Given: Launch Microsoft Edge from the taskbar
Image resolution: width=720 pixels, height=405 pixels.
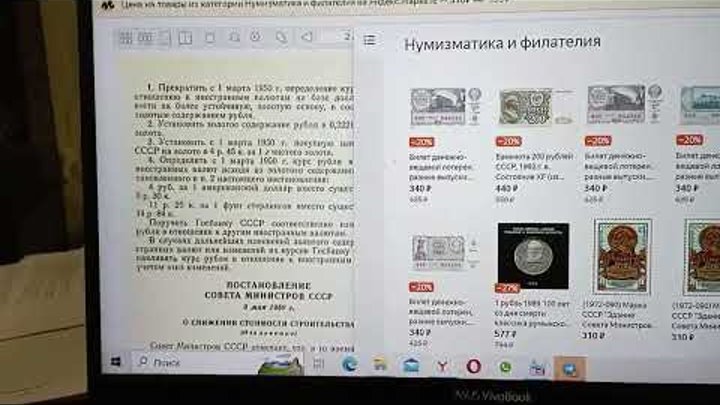Looking at the screenshot, I should pos(349,365).
